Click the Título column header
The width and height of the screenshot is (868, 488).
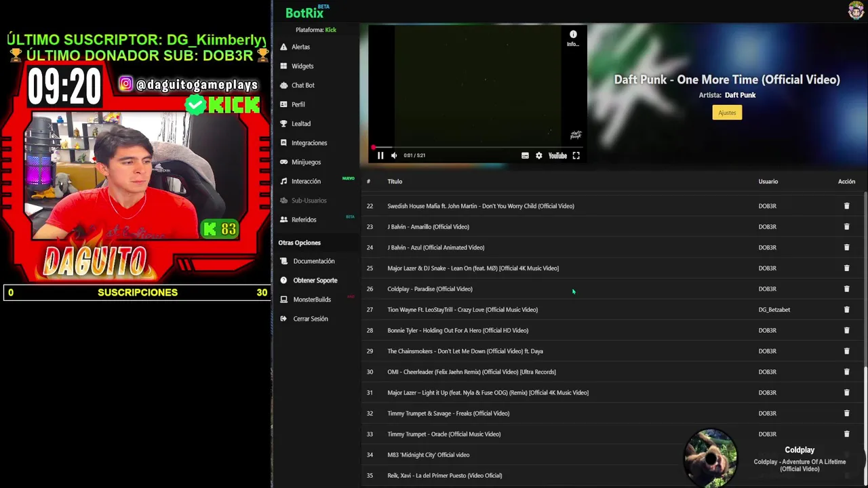pos(395,182)
